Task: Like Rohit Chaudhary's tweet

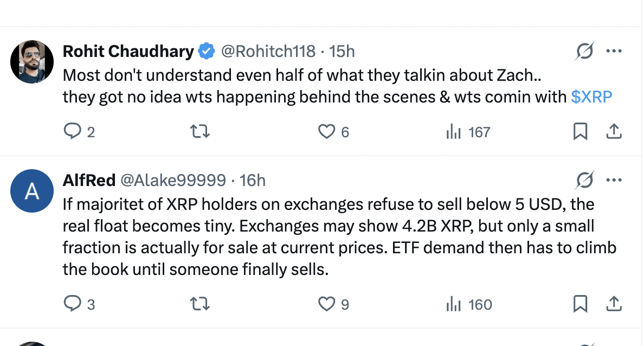Action: tap(326, 132)
